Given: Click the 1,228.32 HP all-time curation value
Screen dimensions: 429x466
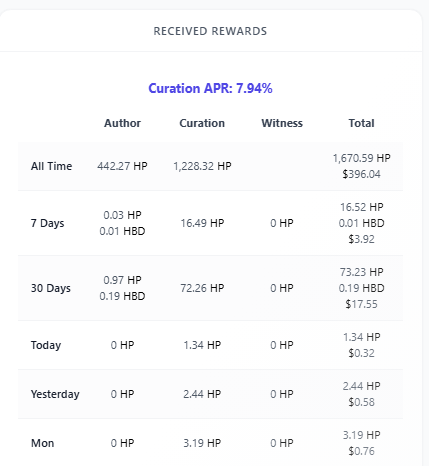Looking at the screenshot, I should (202, 166).
